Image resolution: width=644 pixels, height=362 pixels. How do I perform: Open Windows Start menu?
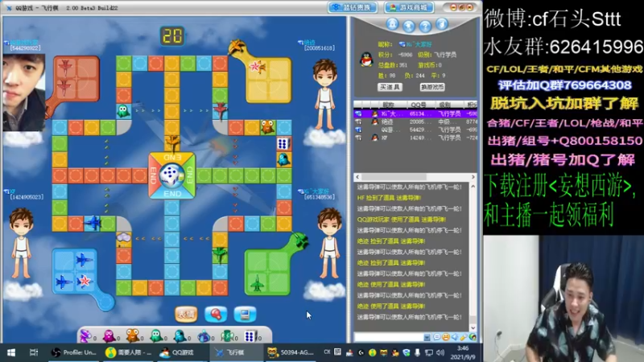pyautogui.click(x=11, y=352)
